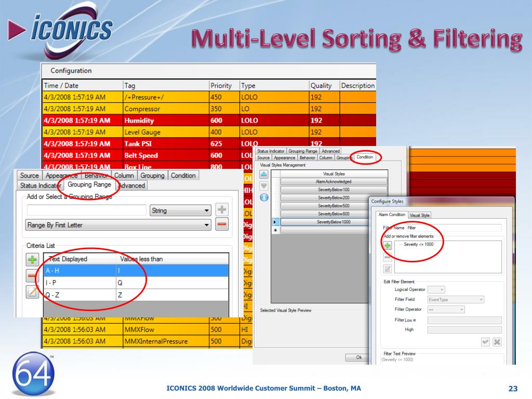
Task: Add a new criterion with the green plus in Criteria List
Action: (32, 260)
